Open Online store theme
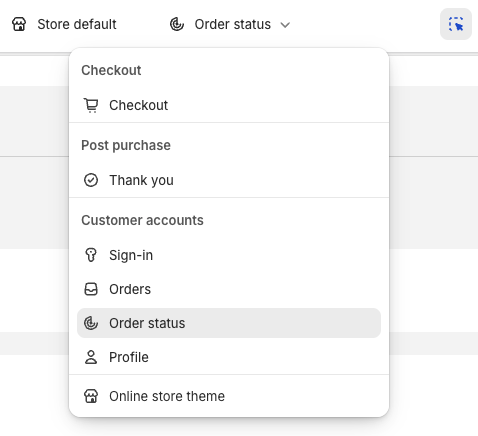 [x=229, y=396]
